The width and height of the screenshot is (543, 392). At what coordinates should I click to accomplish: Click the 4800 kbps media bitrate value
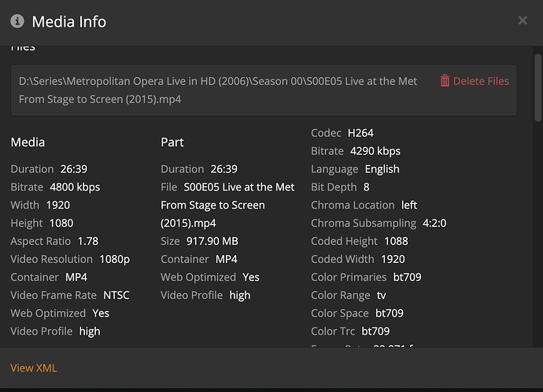coord(75,187)
